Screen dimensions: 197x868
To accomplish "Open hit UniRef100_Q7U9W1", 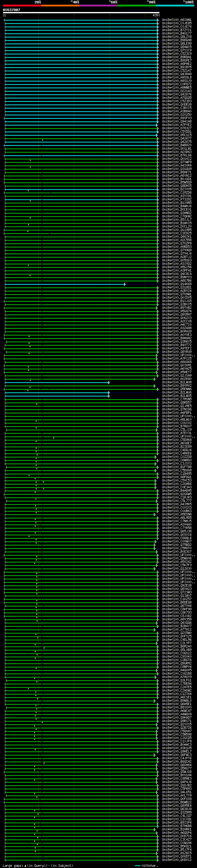I will coord(176,294).
